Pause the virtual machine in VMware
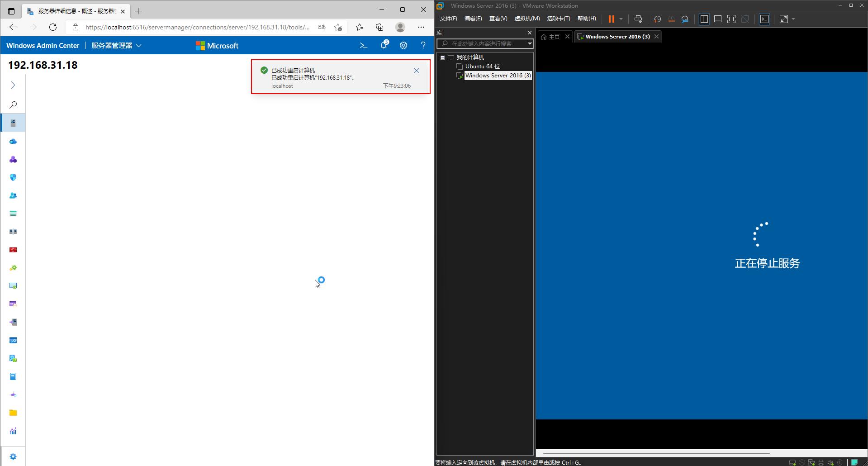The image size is (868, 466). pyautogui.click(x=611, y=19)
